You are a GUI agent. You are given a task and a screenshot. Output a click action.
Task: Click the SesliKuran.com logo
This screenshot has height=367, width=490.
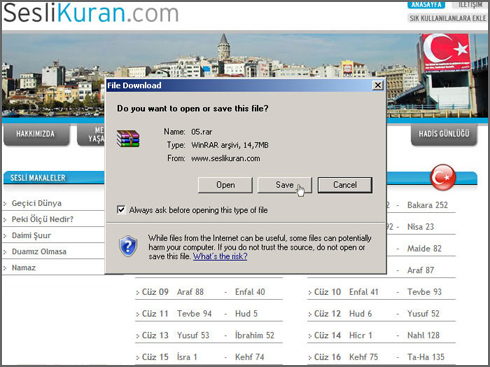click(x=91, y=13)
